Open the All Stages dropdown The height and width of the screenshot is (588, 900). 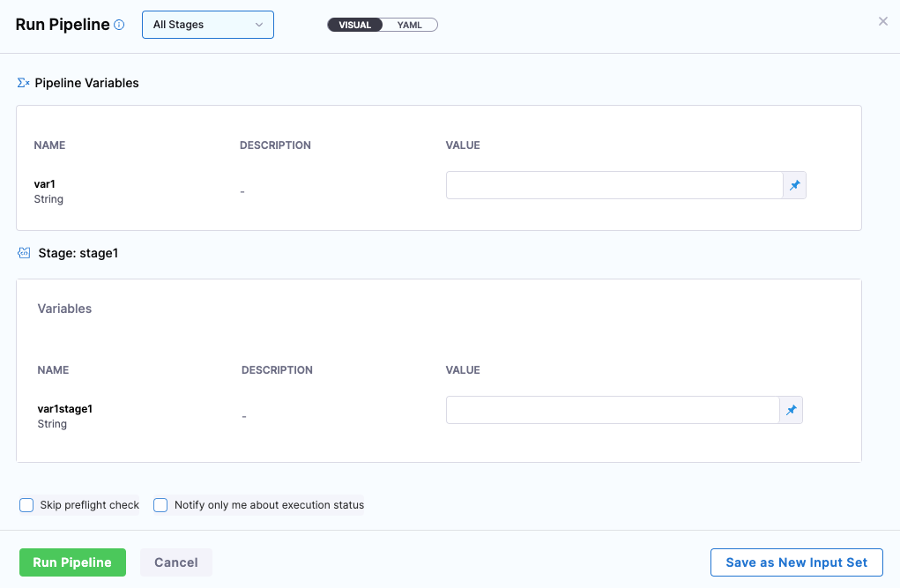pos(207,25)
